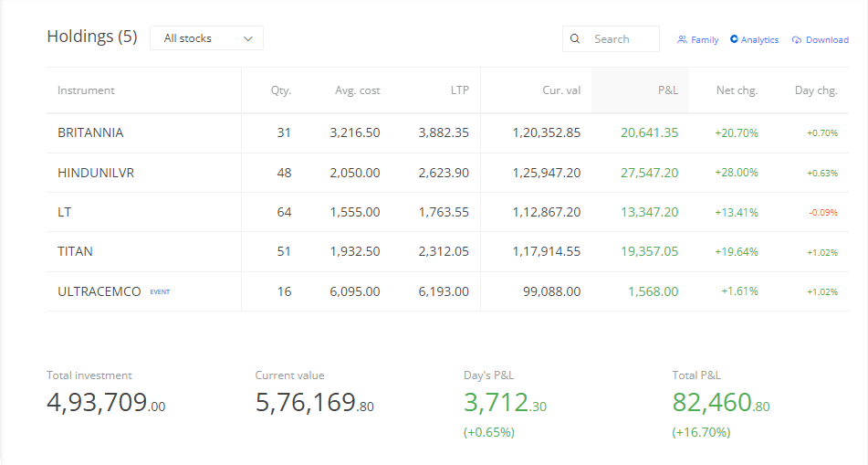Sort by Net chg. column header
The height and width of the screenshot is (465, 868).
coord(737,90)
